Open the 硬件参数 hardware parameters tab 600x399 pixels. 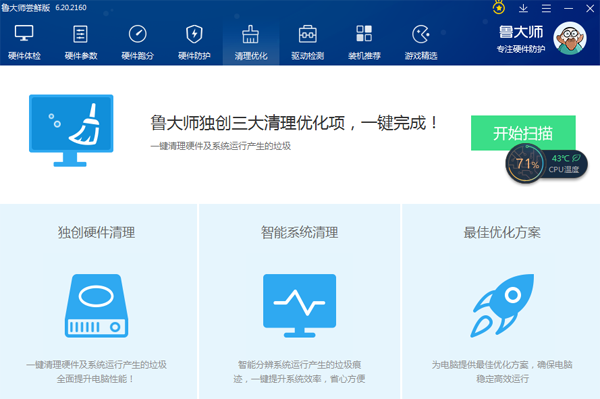81,43
